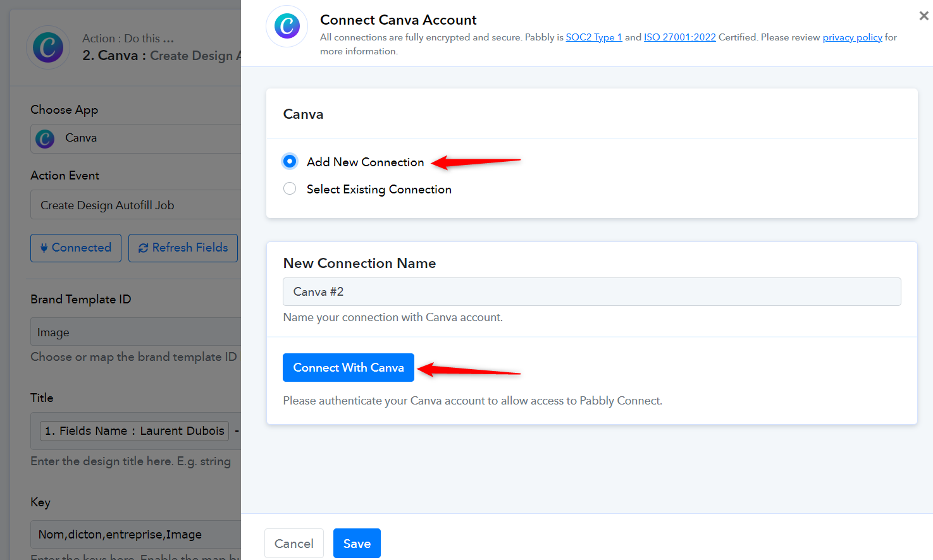Choose the Select Existing Connection option

tap(290, 188)
